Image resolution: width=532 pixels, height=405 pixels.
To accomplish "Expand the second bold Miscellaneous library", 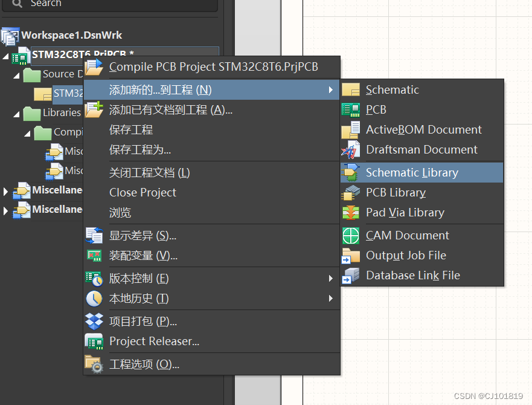I will (5, 211).
